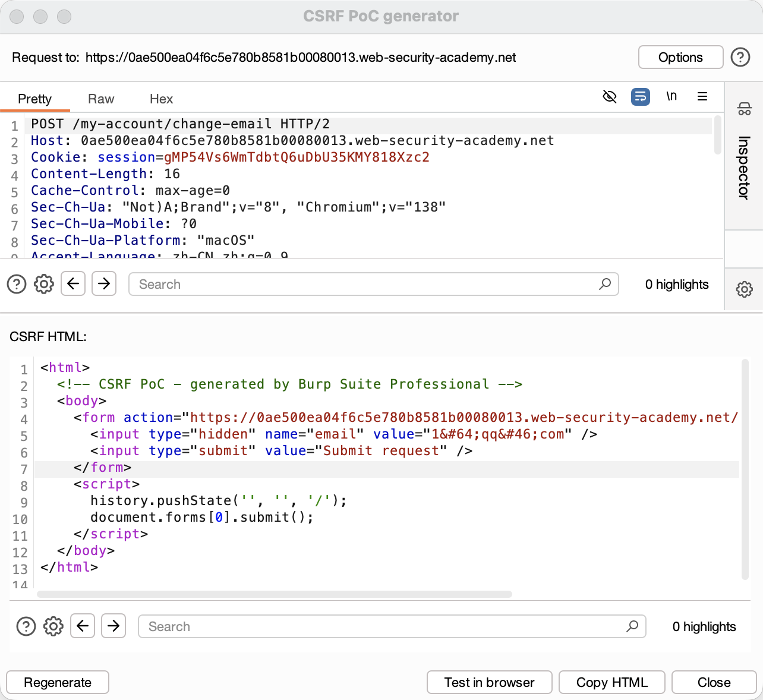
Task: Expand the Inspector side panel label
Action: click(744, 168)
